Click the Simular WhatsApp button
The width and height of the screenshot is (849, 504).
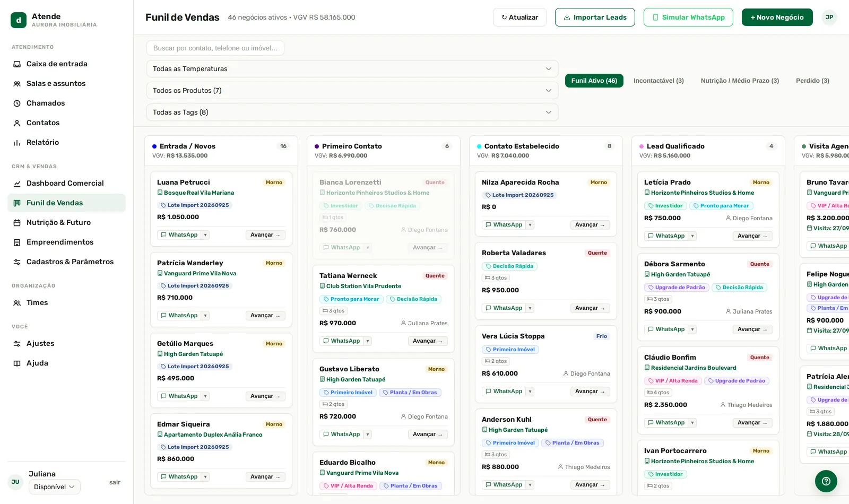pos(688,18)
